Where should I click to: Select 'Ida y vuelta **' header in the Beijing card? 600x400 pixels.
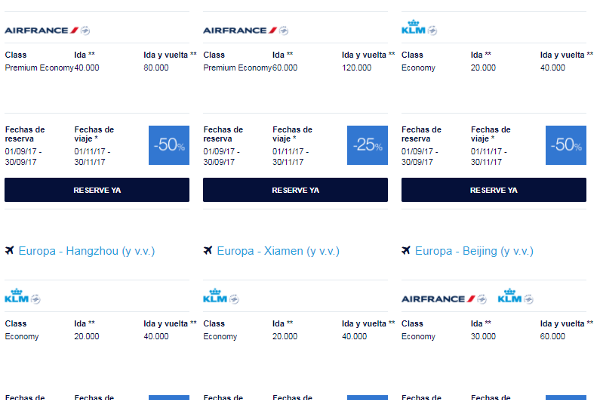(x=567, y=323)
